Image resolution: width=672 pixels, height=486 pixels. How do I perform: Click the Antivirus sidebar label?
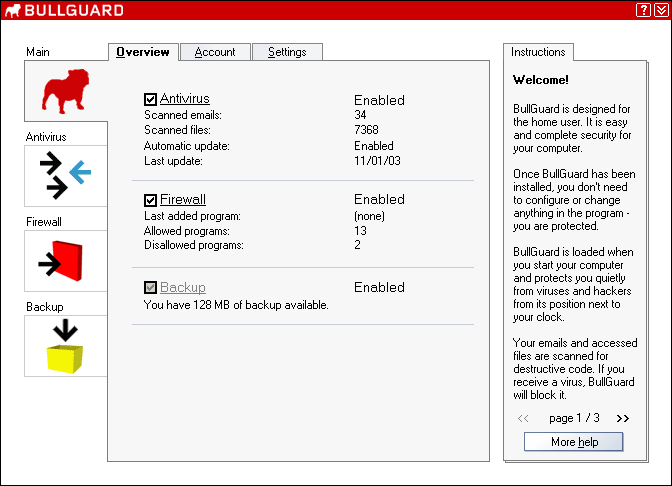46,137
